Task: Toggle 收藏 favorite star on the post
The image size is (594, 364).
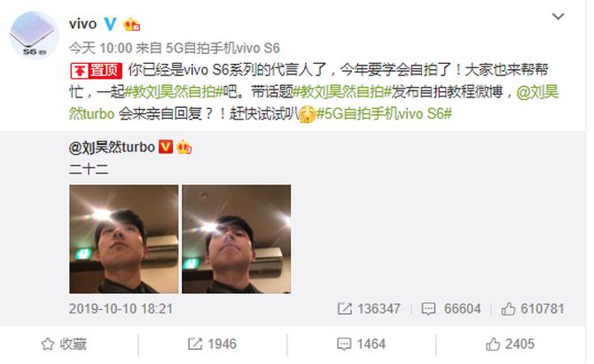Action: [64, 344]
